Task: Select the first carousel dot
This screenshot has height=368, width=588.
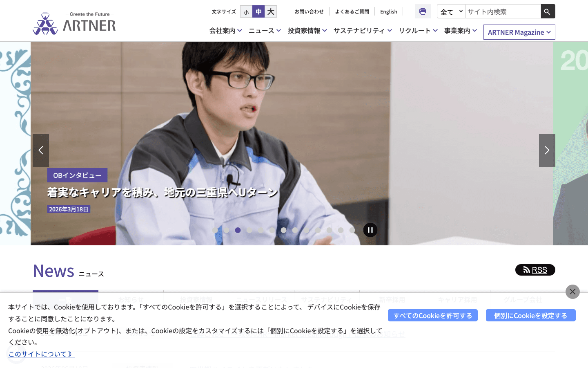Action: coord(215,230)
